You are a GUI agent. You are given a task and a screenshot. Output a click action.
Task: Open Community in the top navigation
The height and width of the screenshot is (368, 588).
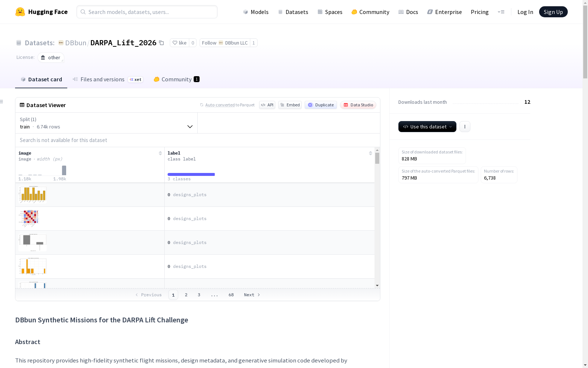[x=370, y=12]
